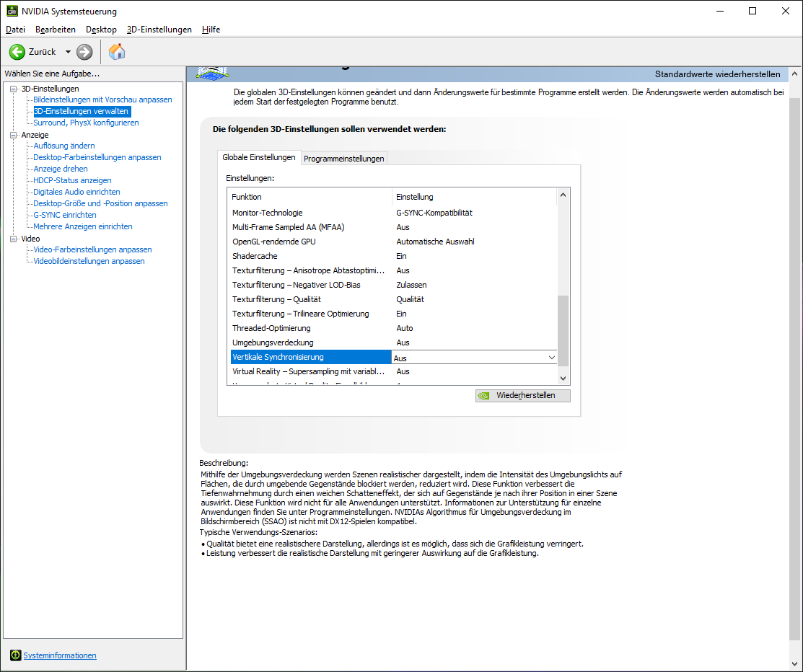Maximize the NVIDIA Systemsteuerung window
The image size is (803, 672).
[x=752, y=11]
